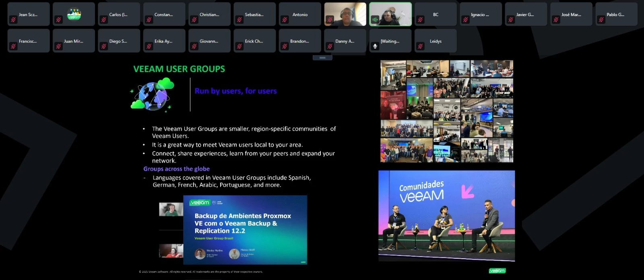The height and width of the screenshot is (280, 644).
Task: Select the Erika Ay... participant name
Action: 163,41
